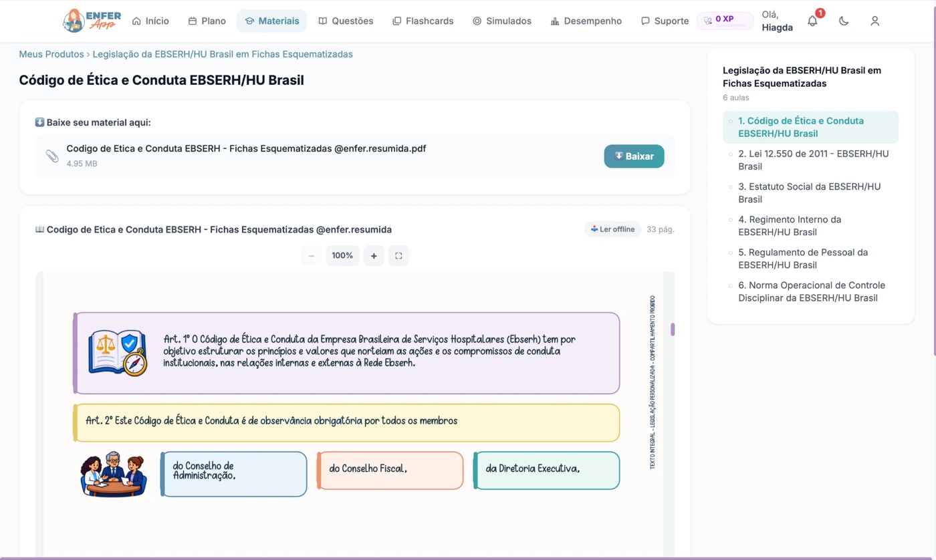Open lesson 6 Norma Operacional de Controle Disciplinar
Viewport: 936px width, 560px height.
pos(810,291)
